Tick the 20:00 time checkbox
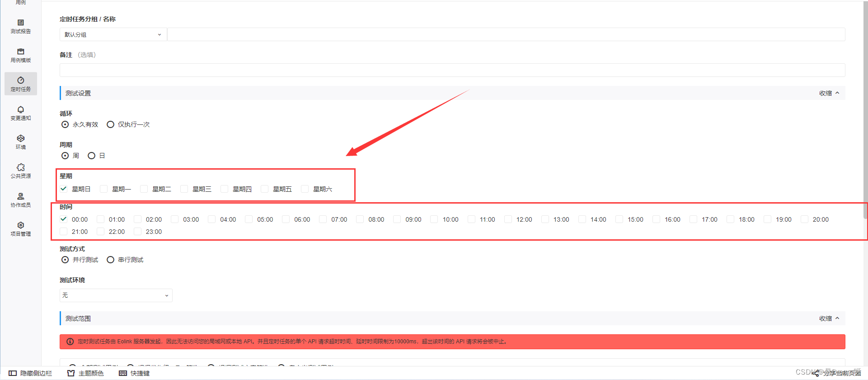 click(805, 219)
